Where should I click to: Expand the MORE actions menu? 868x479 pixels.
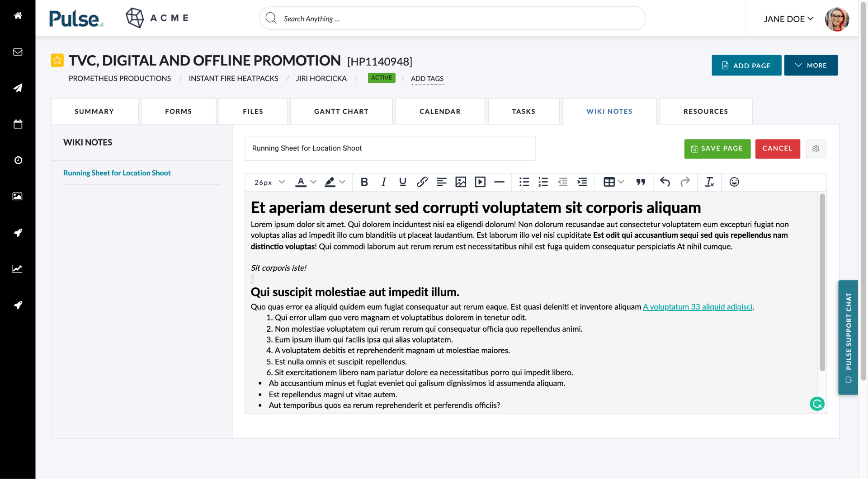pos(811,65)
